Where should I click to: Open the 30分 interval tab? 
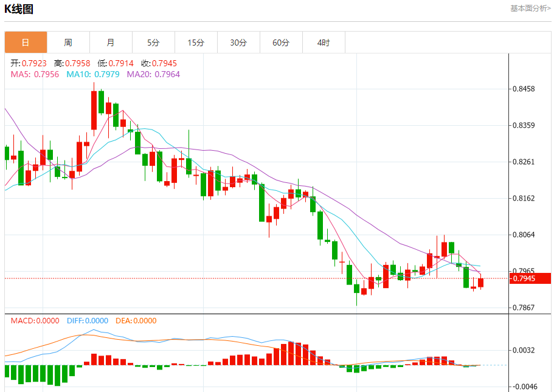pyautogui.click(x=238, y=43)
